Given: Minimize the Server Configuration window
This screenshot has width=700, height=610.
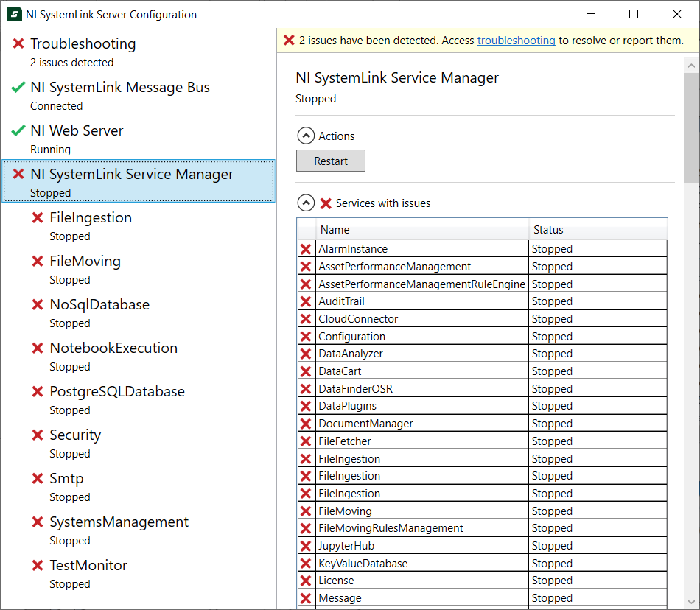Looking at the screenshot, I should [591, 14].
